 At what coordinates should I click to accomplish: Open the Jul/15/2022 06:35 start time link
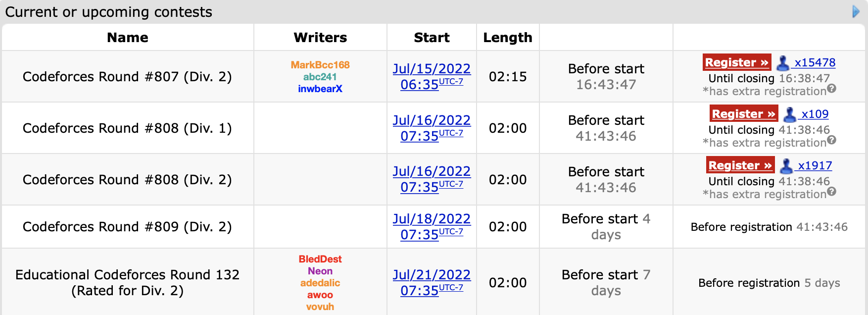(432, 76)
